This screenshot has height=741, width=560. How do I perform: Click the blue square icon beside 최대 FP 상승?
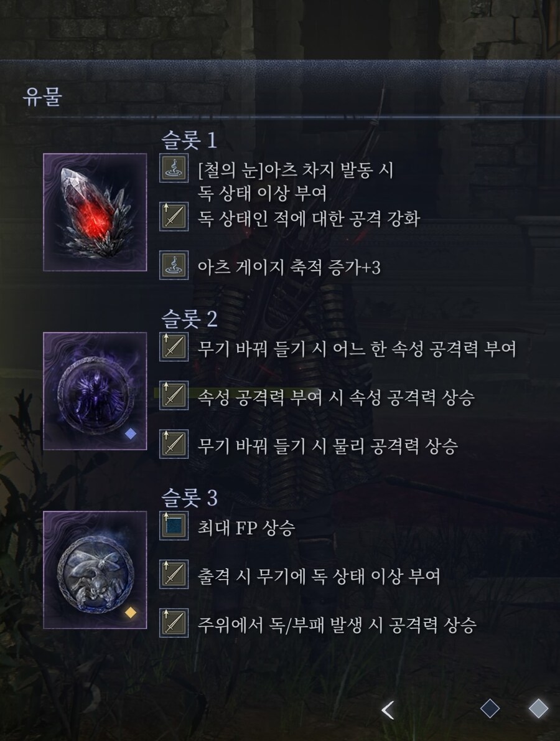[x=174, y=526]
